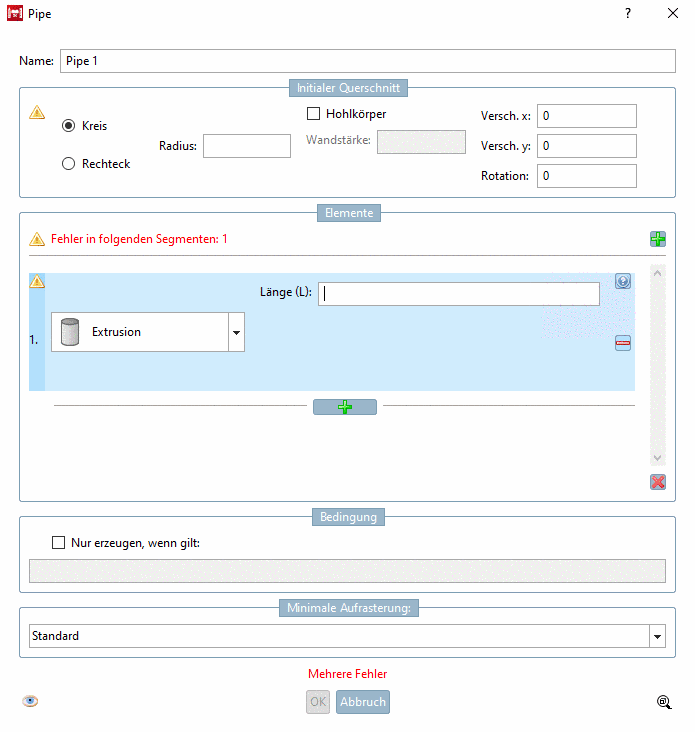
Task: Click the cylinder Extrusion icon
Action: (70, 332)
